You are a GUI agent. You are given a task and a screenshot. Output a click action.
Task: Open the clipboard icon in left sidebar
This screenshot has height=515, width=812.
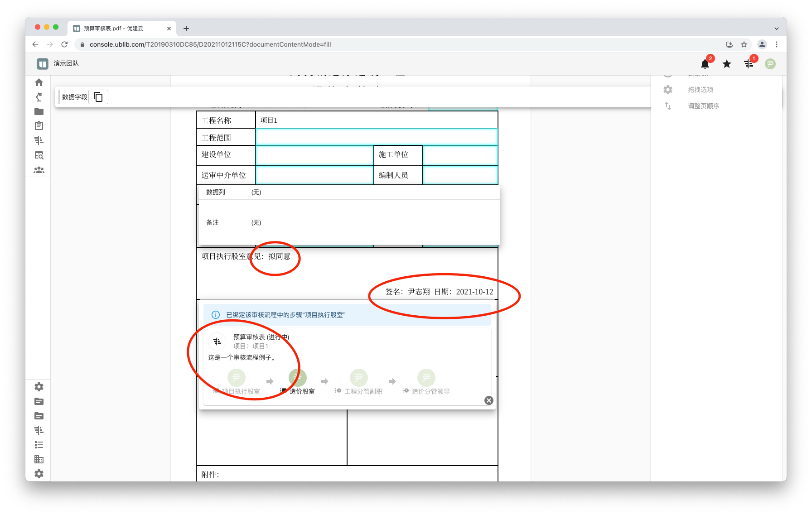click(x=39, y=126)
